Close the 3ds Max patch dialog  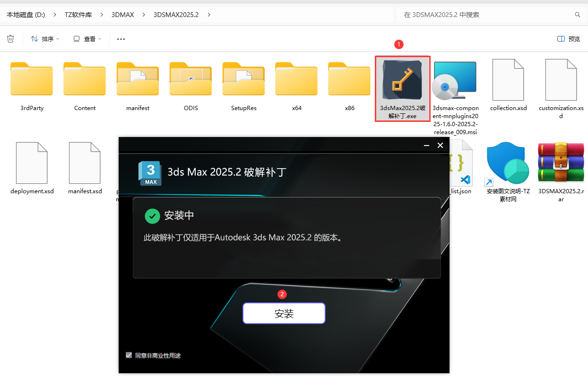(440, 146)
